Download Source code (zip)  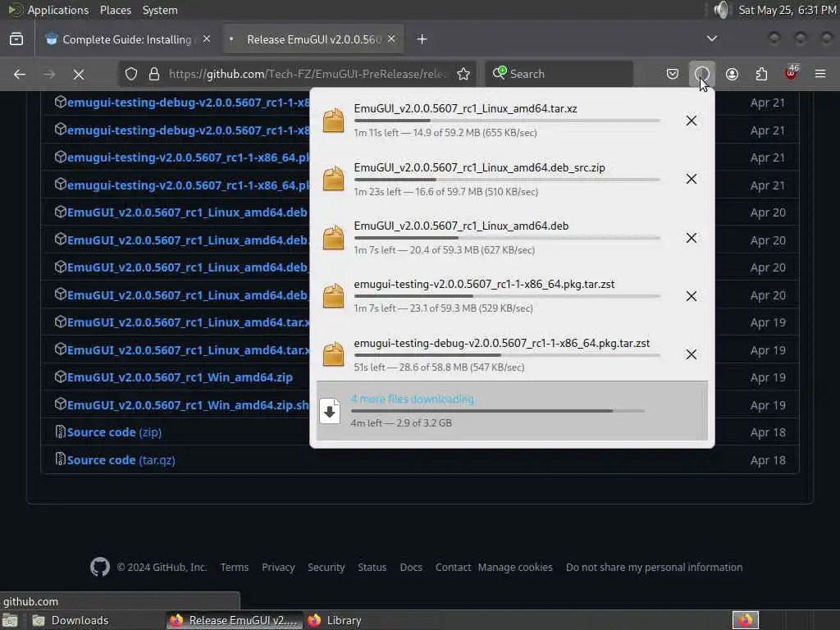(x=114, y=432)
